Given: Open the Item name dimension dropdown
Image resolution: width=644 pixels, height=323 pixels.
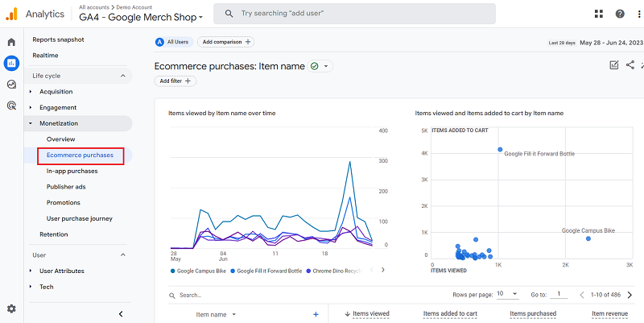Looking at the screenshot, I should [234, 314].
